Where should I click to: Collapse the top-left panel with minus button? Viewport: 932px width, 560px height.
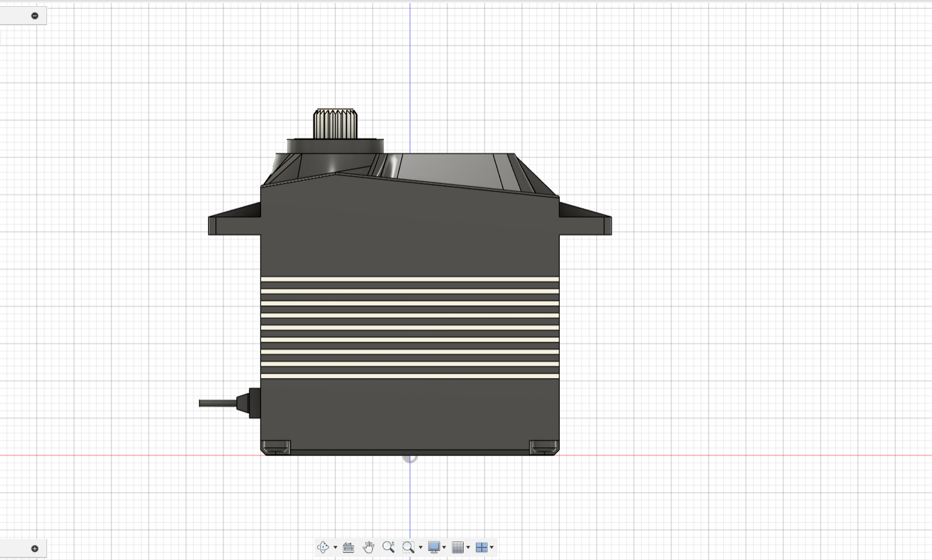[35, 15]
